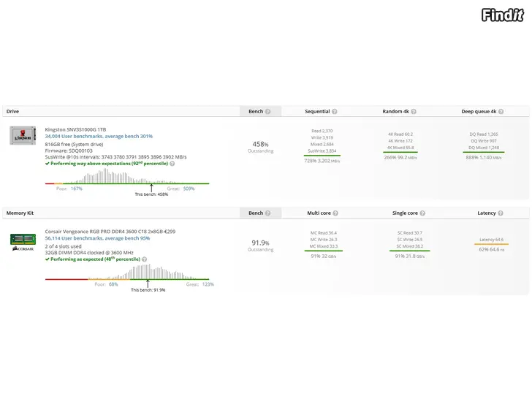Click the 888% 1,140 MB/s deep queue result
Image resolution: width=532 pixels, height=399 pixels.
pos(484,157)
